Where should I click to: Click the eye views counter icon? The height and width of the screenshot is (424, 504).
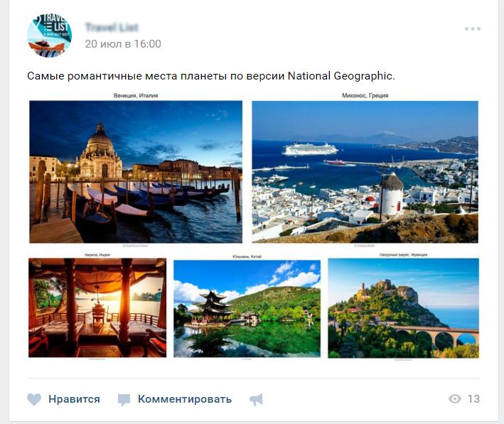click(x=455, y=399)
